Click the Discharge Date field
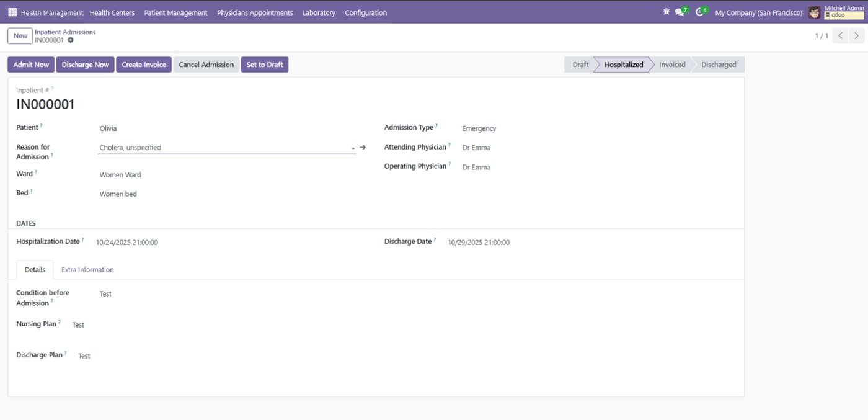The width and height of the screenshot is (868, 420). pyautogui.click(x=479, y=243)
